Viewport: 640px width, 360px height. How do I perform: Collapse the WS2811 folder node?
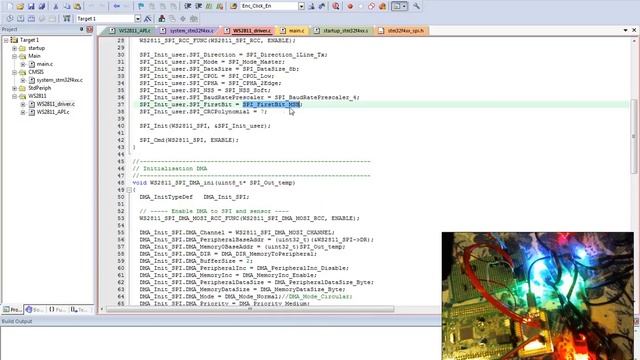click(x=15, y=96)
